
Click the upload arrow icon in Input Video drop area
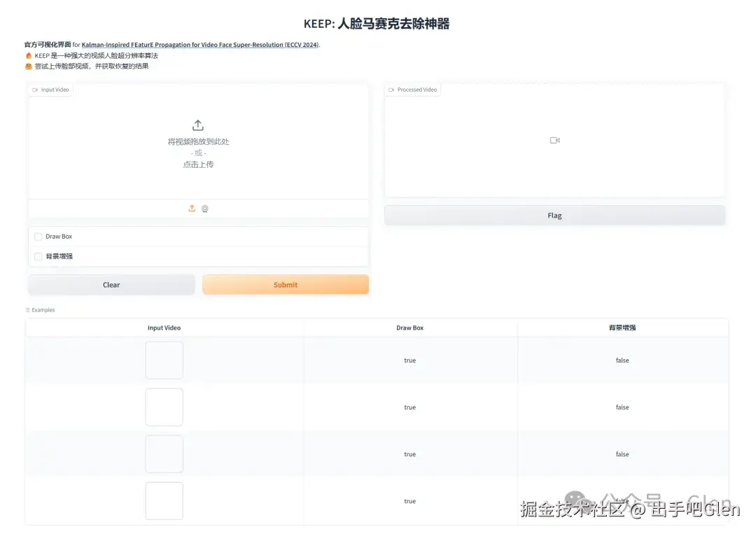(x=197, y=125)
